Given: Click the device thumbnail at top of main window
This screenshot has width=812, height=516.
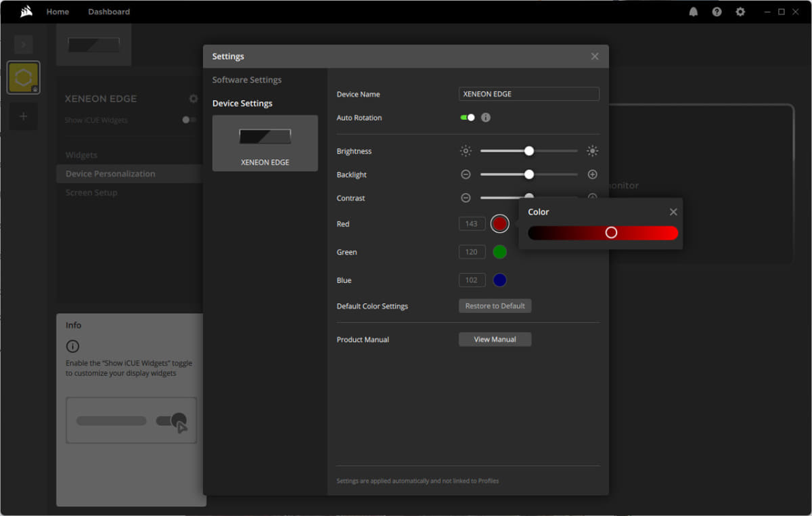Looking at the screenshot, I should (x=94, y=45).
